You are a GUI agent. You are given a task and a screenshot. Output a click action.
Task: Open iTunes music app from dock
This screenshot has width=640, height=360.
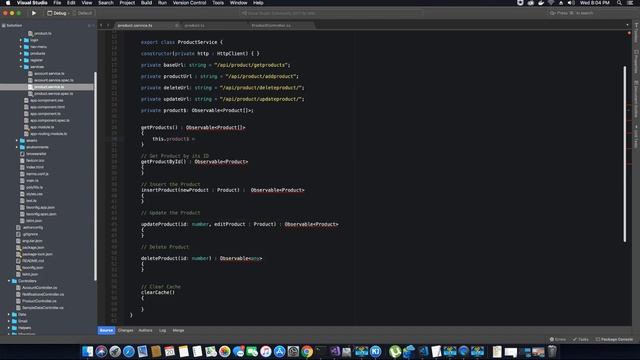pyautogui.click(x=266, y=351)
